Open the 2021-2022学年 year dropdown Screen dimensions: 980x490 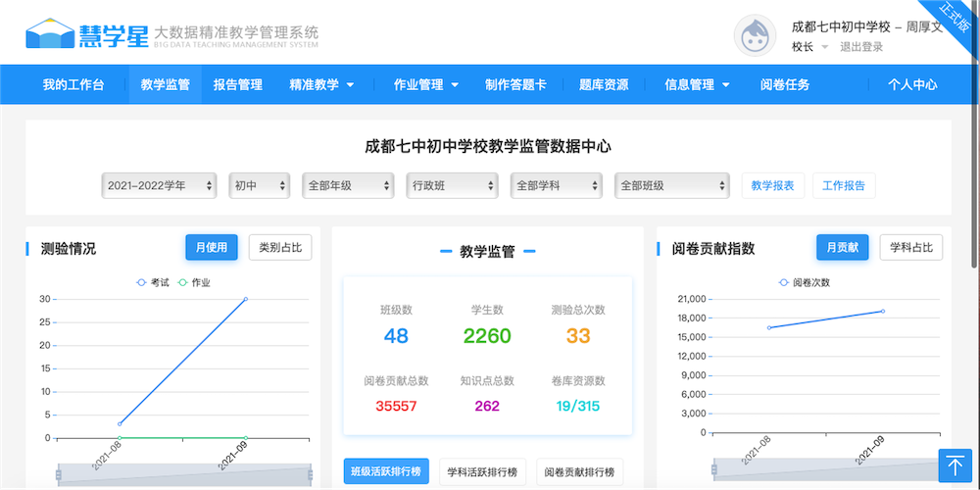(159, 185)
